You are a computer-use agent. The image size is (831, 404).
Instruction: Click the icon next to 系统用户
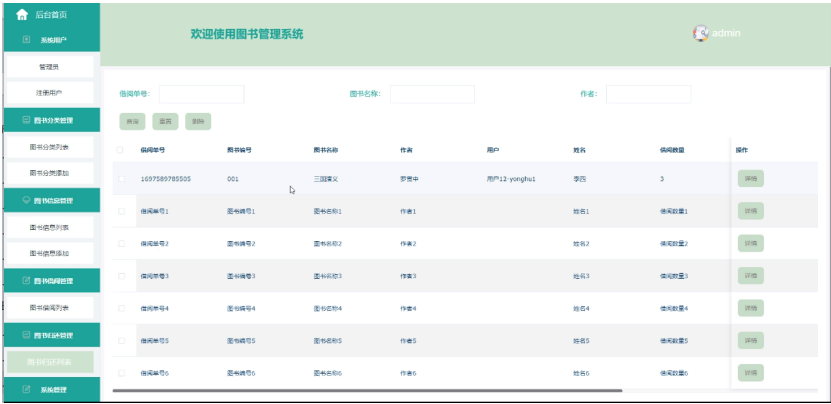pyautogui.click(x=26, y=40)
